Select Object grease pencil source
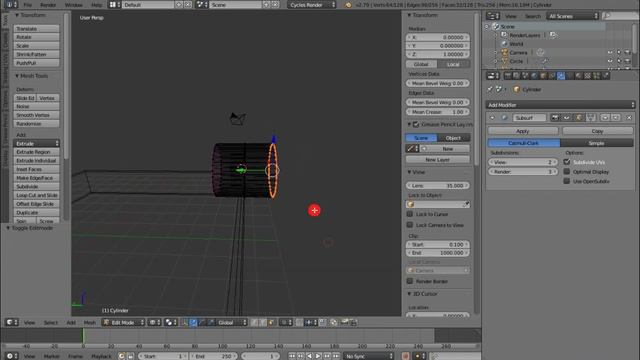This screenshot has height=360, width=640. (453, 138)
